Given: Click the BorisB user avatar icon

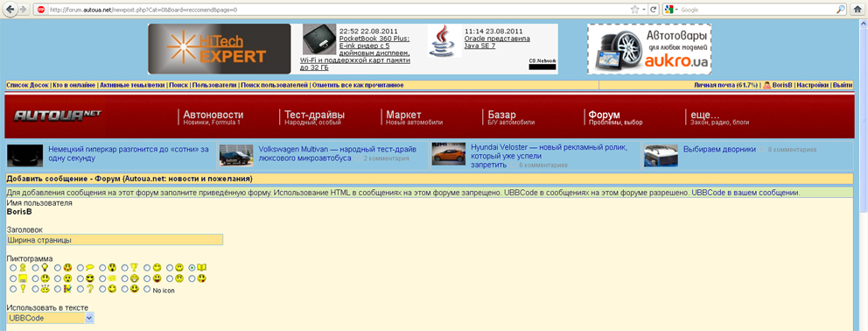Looking at the screenshot, I should pyautogui.click(x=767, y=86).
